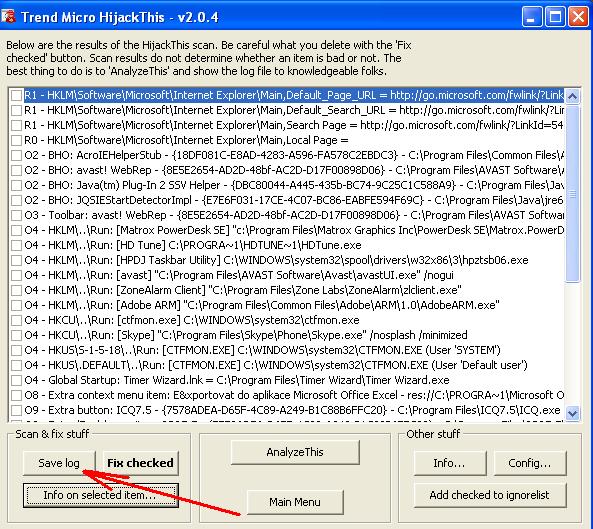Click the results list scroll-up arrow
Screen dimensions: 593x529
tap(573, 96)
